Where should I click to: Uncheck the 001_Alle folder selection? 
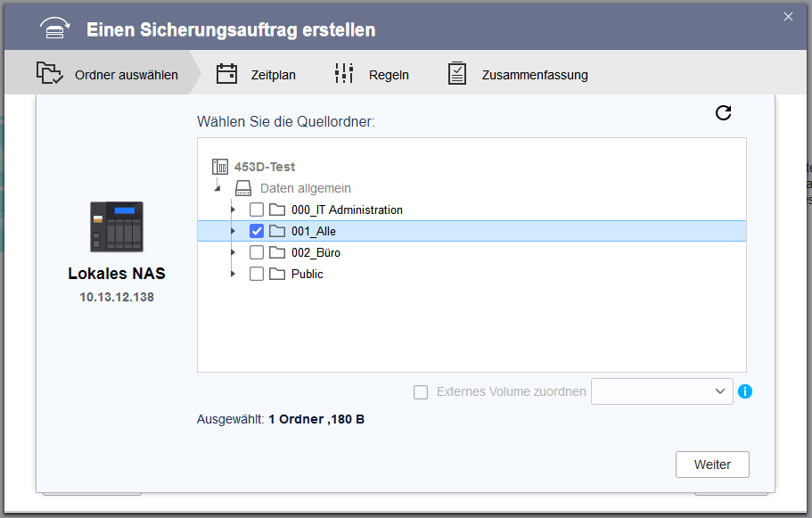257,231
